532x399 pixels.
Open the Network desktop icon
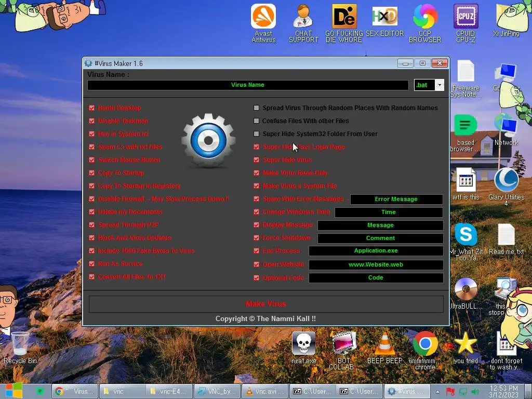(x=506, y=130)
